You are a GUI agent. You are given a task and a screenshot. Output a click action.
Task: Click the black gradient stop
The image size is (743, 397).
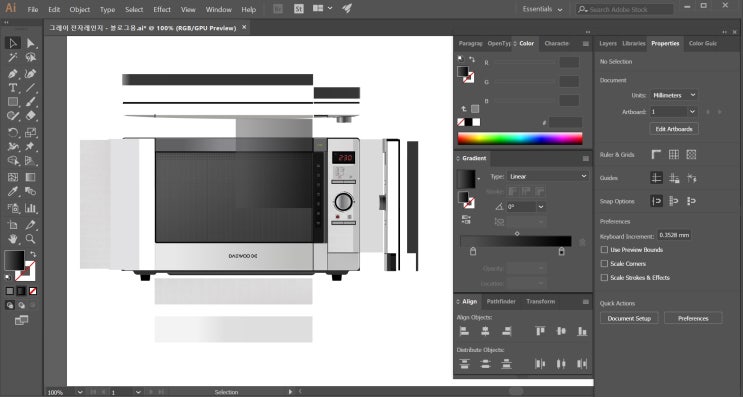click(x=562, y=251)
